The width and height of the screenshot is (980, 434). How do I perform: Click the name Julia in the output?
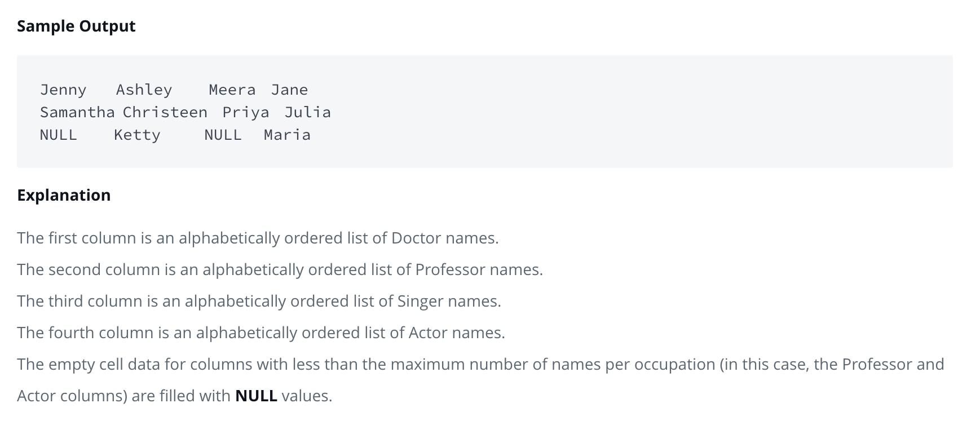307,112
